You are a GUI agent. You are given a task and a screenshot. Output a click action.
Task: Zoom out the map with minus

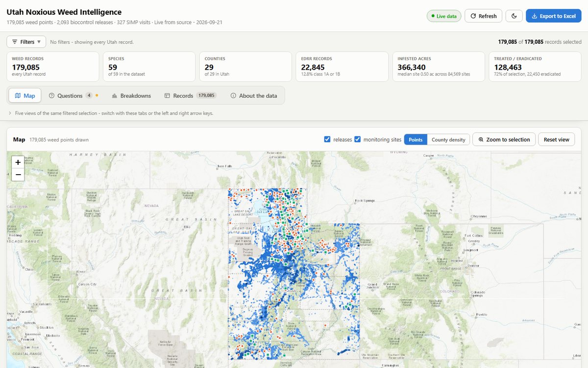18,175
